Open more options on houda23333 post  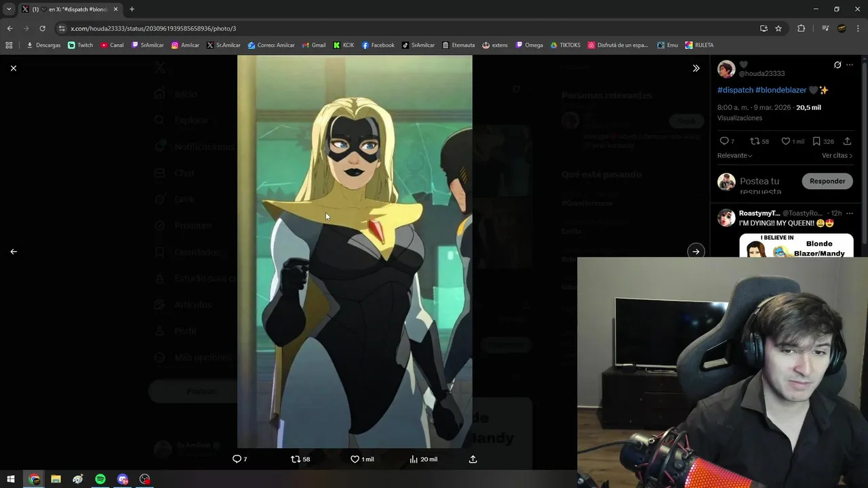(x=850, y=65)
